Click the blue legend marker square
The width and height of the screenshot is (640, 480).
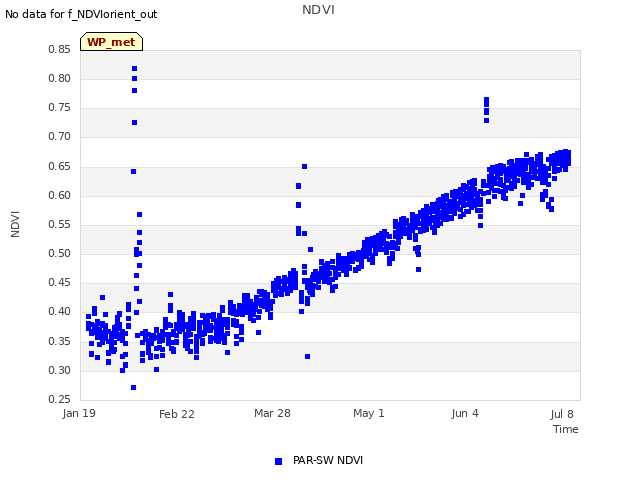tap(278, 461)
